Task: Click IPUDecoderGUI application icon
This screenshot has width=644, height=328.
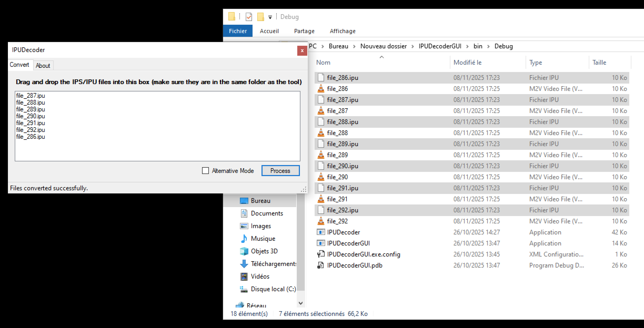Action: pyautogui.click(x=321, y=243)
